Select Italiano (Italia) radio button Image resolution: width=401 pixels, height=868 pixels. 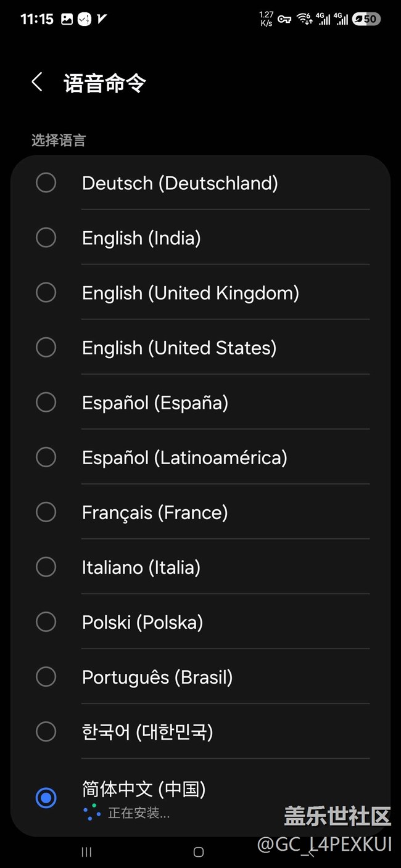point(46,567)
